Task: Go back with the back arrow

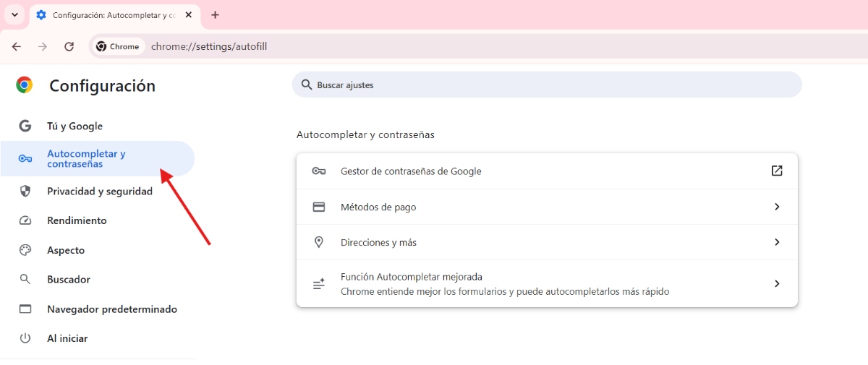Action: click(17, 46)
